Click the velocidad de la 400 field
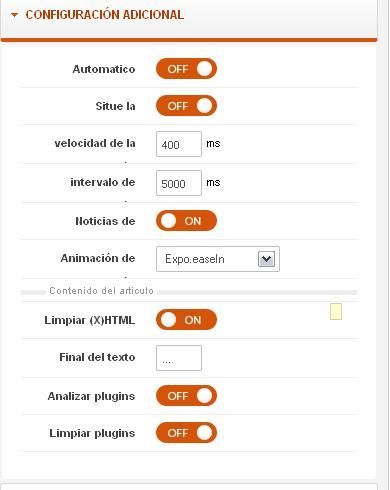 (179, 144)
